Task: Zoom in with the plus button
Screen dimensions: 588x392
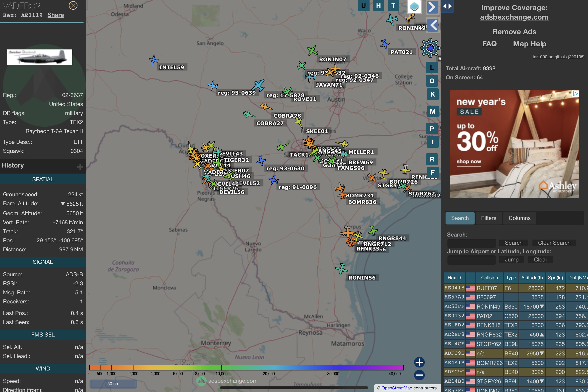Action: 419,362
